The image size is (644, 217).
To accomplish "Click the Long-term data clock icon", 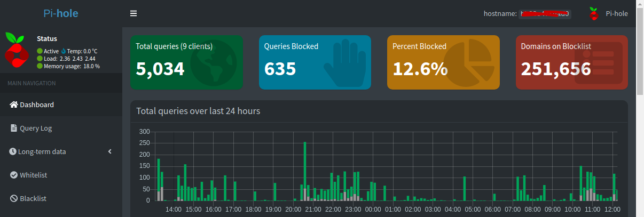I will (x=13, y=151).
